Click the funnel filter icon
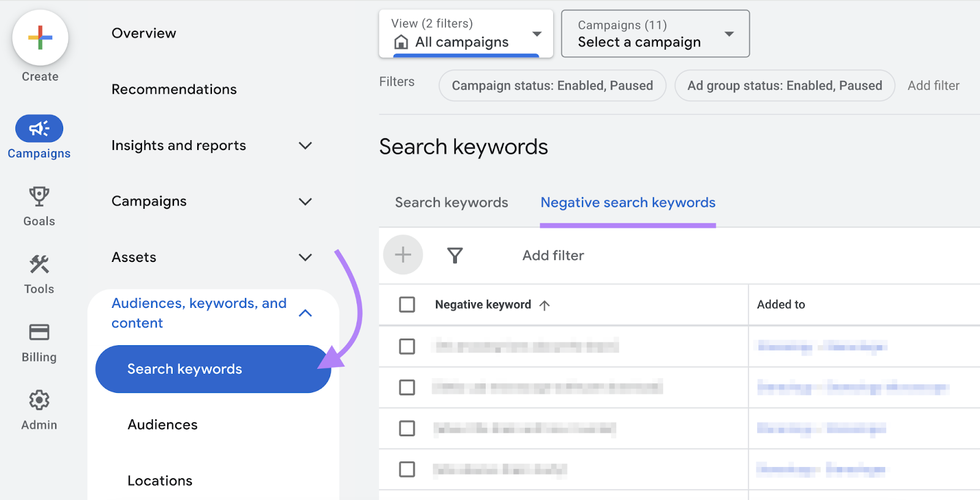Viewport: 980px width, 500px height. click(x=454, y=255)
